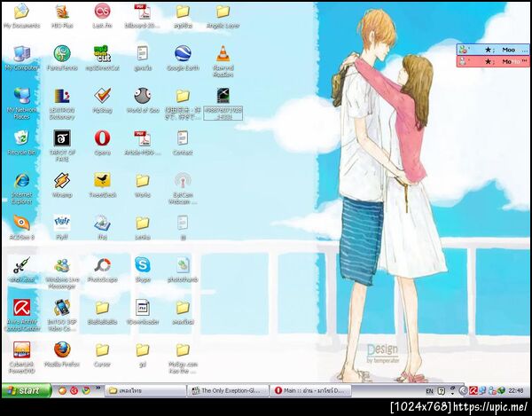
Task: Open the Angelic Layer folder
Action: click(223, 15)
